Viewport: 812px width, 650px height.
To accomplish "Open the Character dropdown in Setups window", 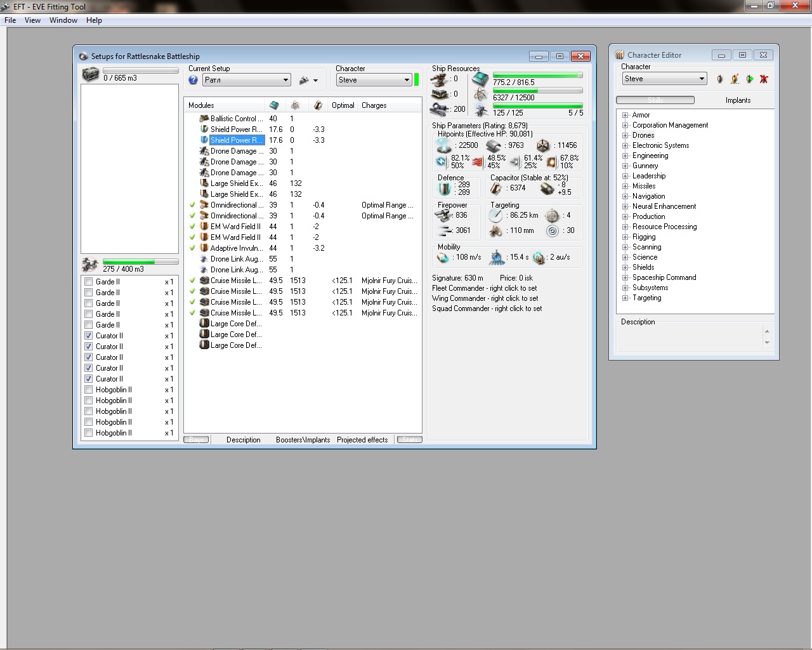I will tap(374, 80).
